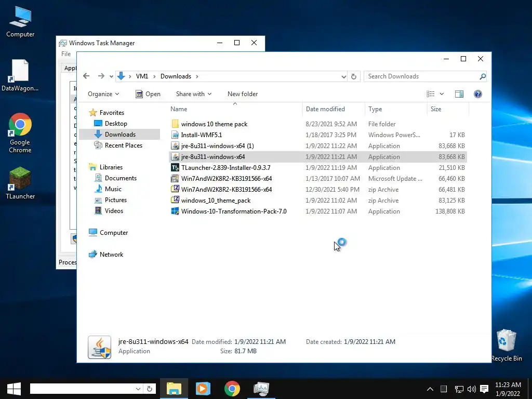The height and width of the screenshot is (399, 532).
Task: Sort by the Type column header
Action: click(x=375, y=109)
